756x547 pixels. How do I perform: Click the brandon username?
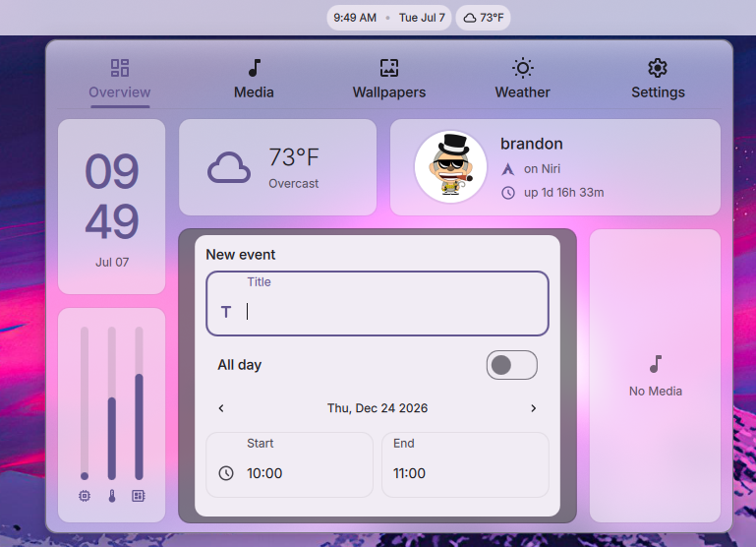531,144
